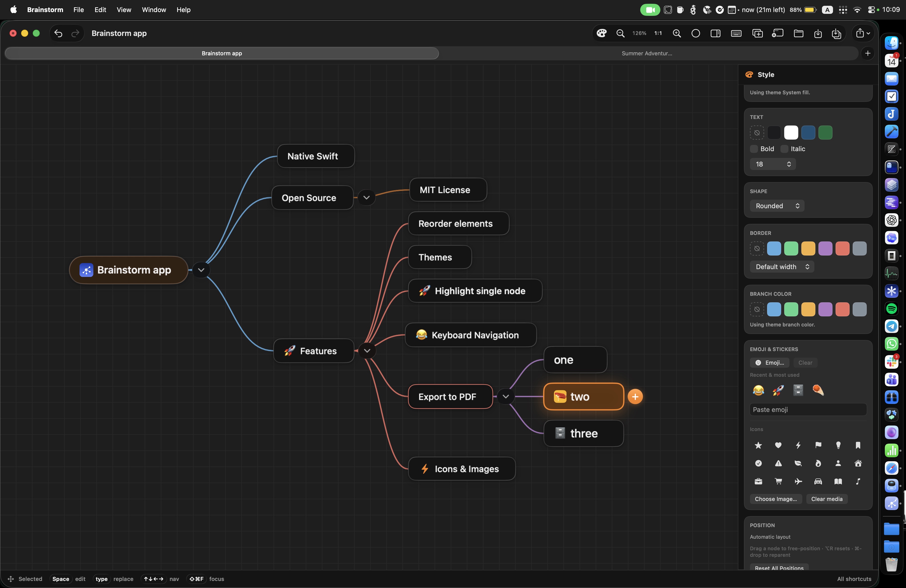
Task: Select the lightbulb icon sticker
Action: [838, 445]
